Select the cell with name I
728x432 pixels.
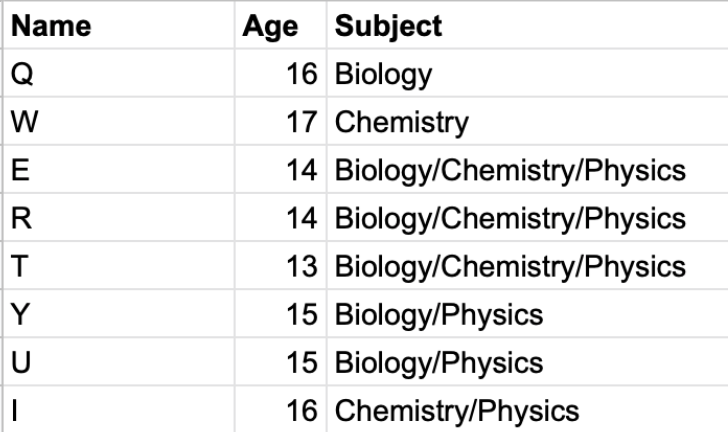pyautogui.click(x=119, y=409)
